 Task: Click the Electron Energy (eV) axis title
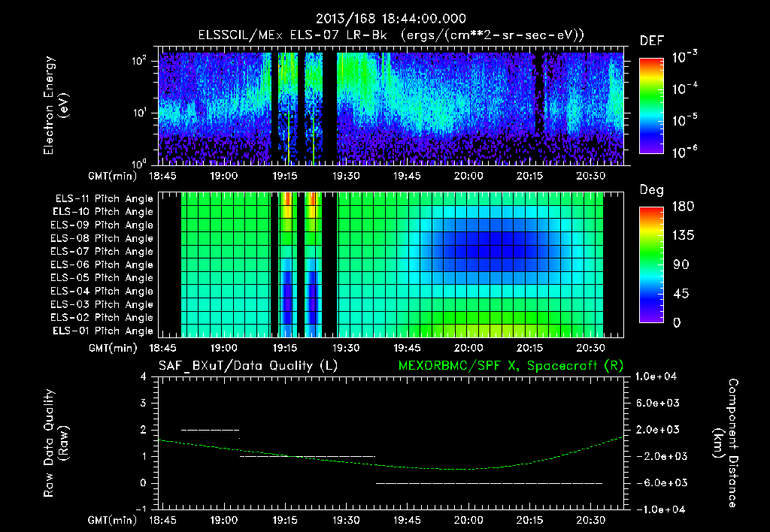click(55, 105)
